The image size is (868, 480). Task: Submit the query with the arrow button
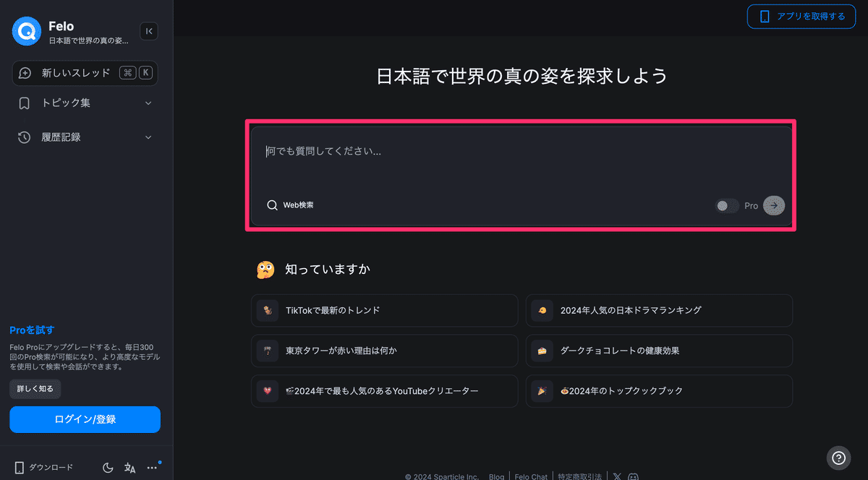[774, 205]
